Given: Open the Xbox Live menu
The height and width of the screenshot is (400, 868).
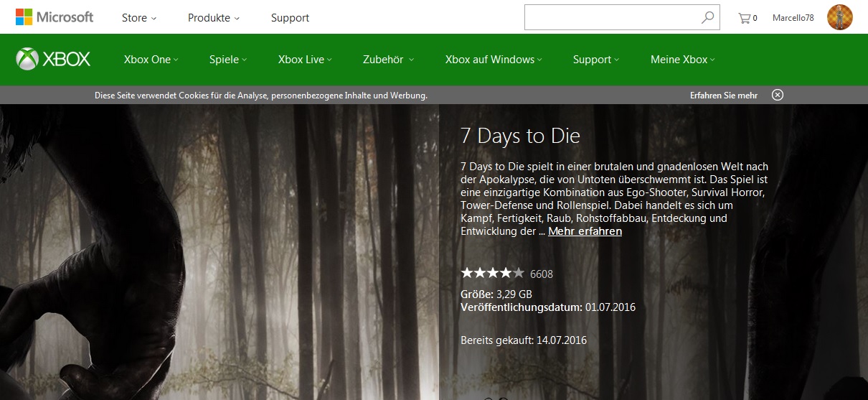Looking at the screenshot, I should [305, 60].
